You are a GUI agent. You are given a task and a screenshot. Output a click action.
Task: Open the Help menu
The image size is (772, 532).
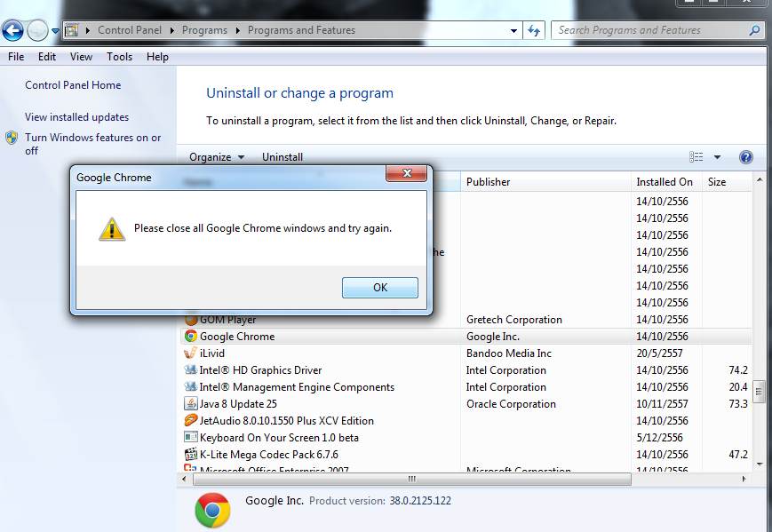157,57
